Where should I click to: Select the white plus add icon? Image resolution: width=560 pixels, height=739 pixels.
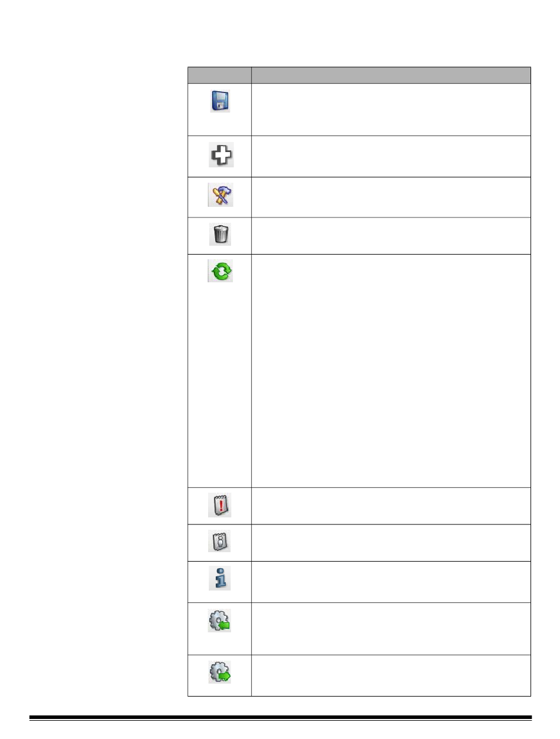click(x=220, y=155)
